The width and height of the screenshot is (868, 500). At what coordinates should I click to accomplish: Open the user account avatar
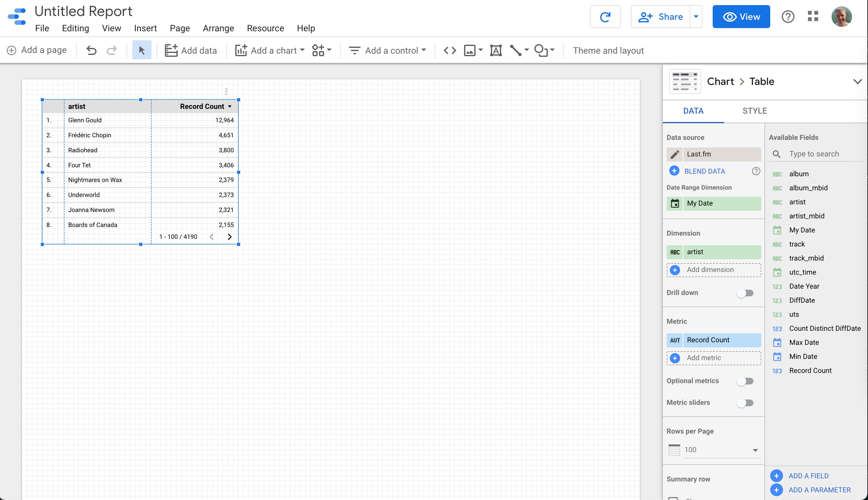(841, 17)
